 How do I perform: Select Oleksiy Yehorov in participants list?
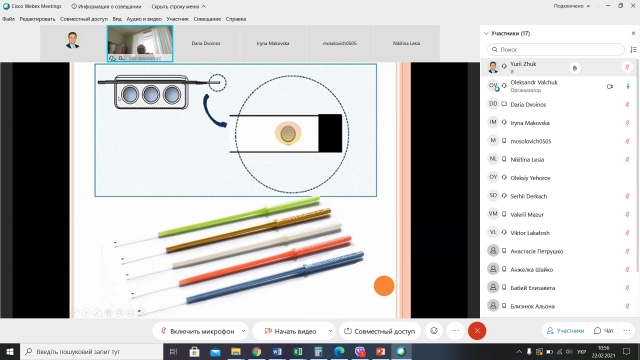pos(558,178)
